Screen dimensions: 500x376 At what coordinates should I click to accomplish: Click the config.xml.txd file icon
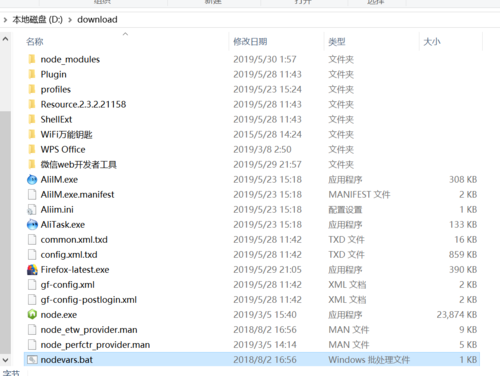pyautogui.click(x=32, y=254)
